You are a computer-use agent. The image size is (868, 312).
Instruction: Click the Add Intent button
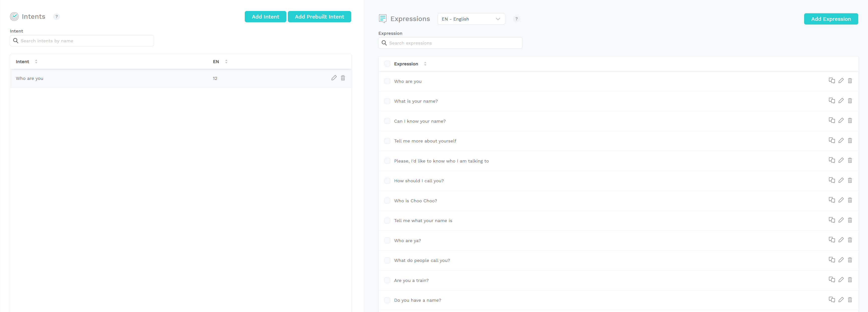click(265, 17)
